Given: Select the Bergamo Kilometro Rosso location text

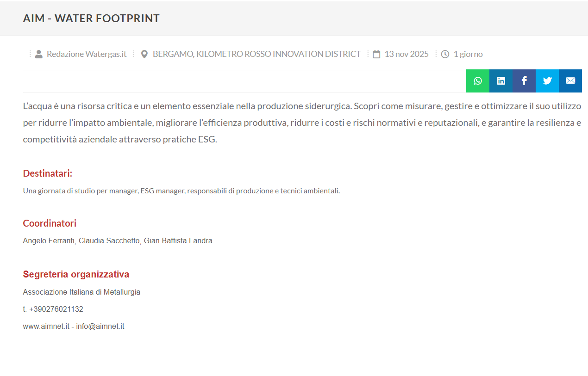Looking at the screenshot, I should pyautogui.click(x=256, y=54).
